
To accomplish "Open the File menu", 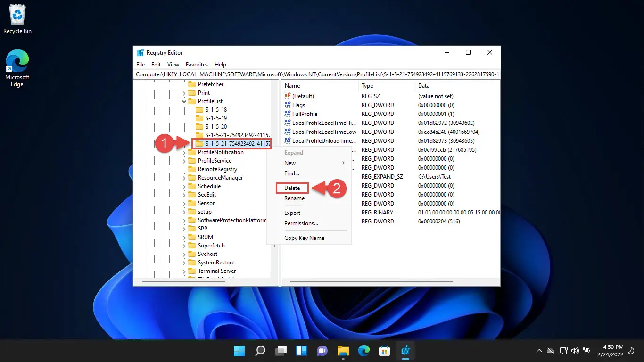I will pyautogui.click(x=140, y=65).
